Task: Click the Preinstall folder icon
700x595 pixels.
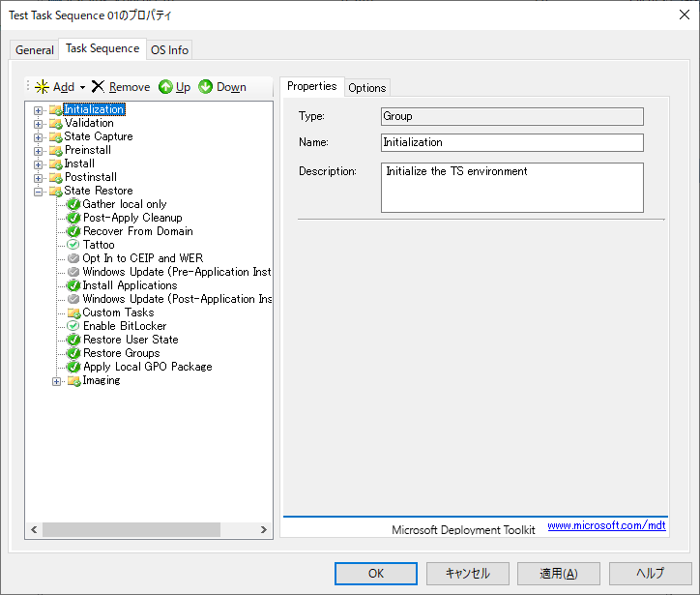Action: pos(56,151)
